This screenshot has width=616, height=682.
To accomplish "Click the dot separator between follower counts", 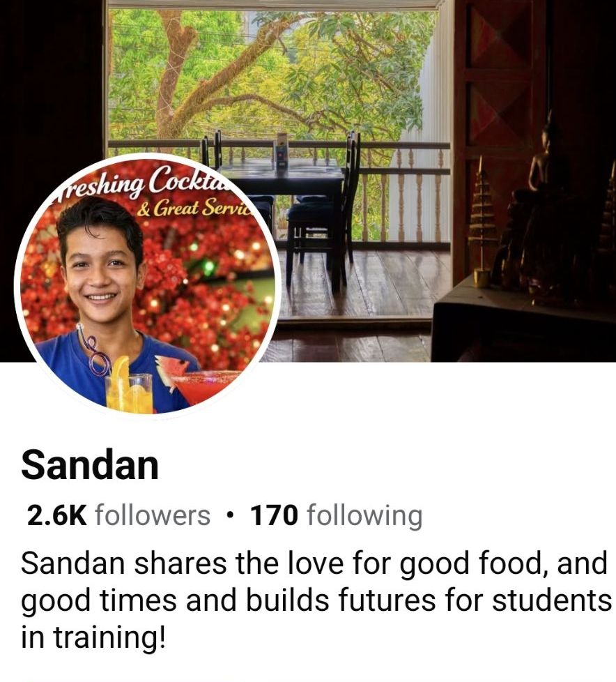I will [231, 516].
